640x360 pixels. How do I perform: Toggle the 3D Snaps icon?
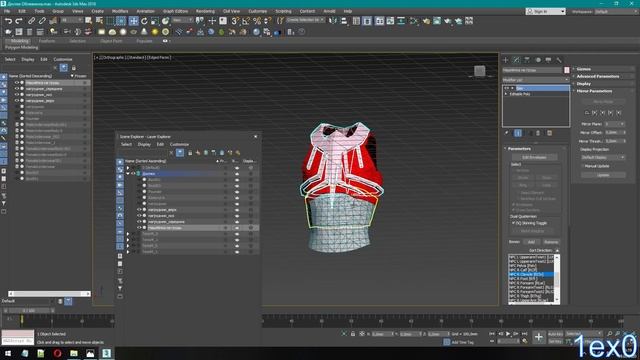(235, 21)
